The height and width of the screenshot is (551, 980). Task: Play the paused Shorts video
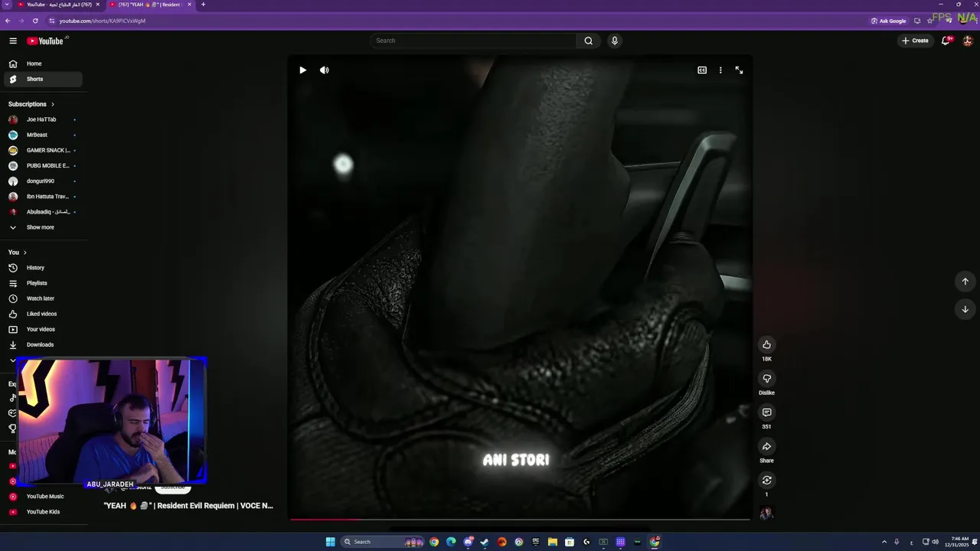302,70
